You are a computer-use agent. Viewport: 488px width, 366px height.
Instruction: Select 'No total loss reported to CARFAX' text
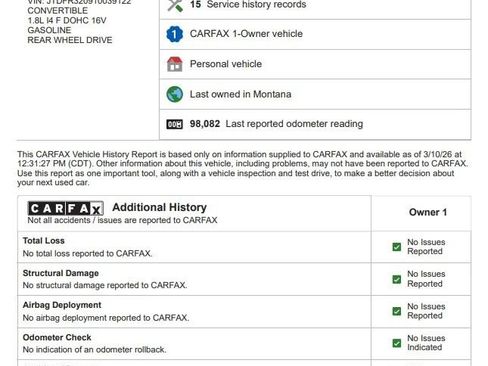point(87,253)
